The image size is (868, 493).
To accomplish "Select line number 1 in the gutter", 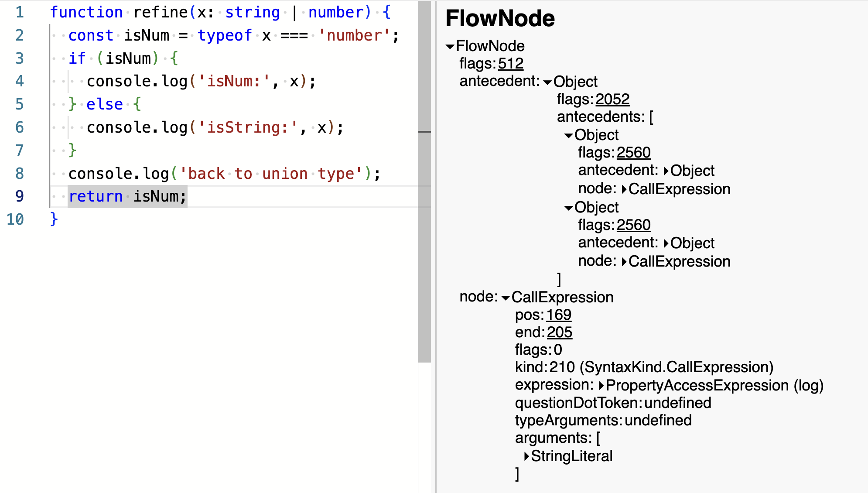I will (x=20, y=12).
